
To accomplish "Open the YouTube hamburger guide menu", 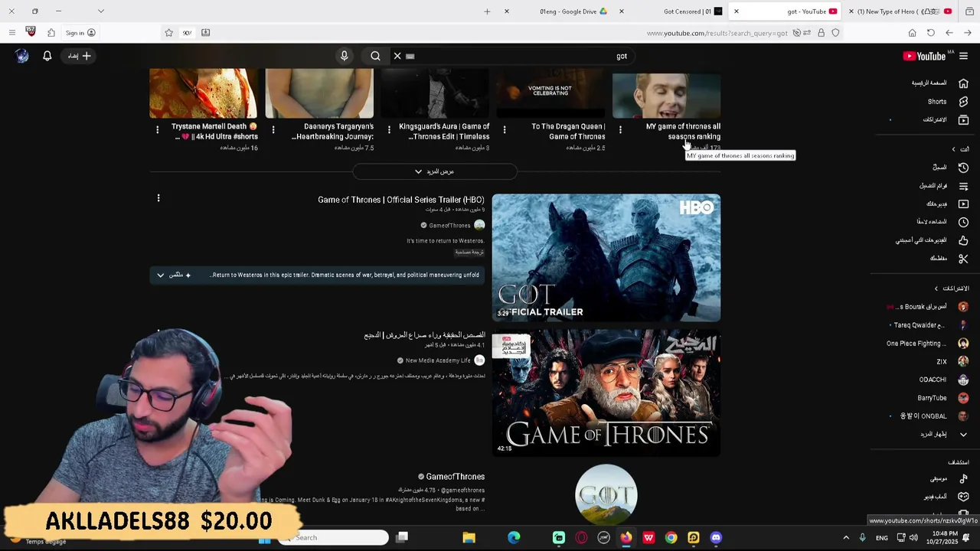I will [x=963, y=56].
